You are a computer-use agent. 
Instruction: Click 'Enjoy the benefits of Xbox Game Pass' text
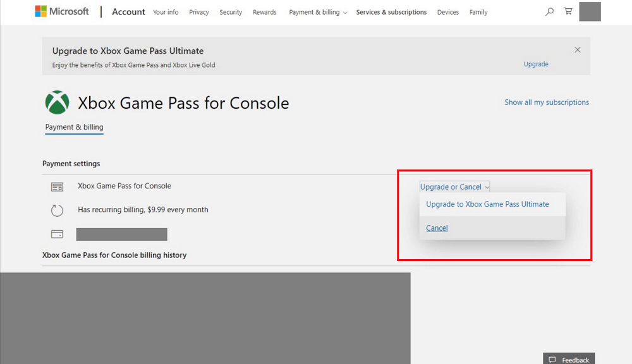(133, 65)
